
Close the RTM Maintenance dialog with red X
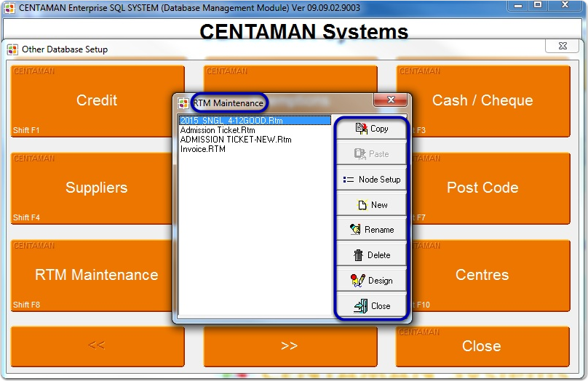[x=390, y=100]
